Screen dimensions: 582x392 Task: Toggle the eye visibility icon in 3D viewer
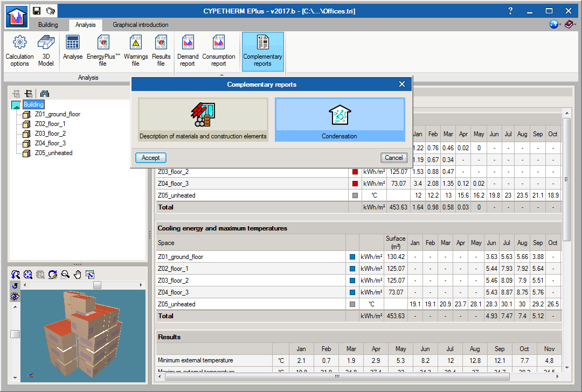pyautogui.click(x=15, y=296)
